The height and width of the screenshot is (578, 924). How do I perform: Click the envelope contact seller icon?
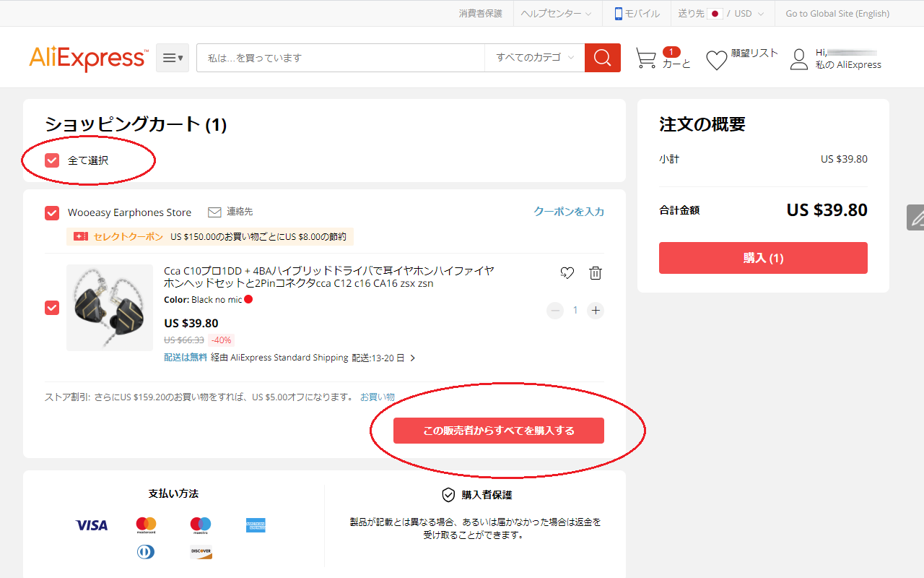tap(214, 212)
